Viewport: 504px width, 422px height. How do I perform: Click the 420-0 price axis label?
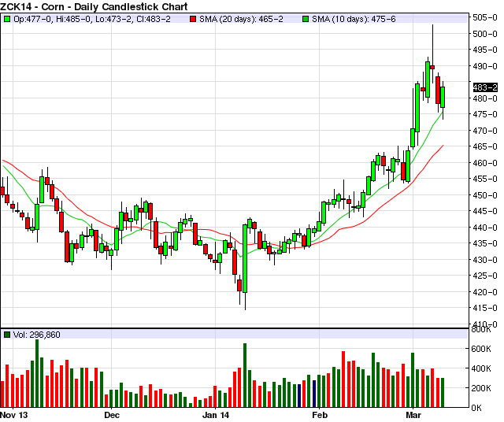485,292
